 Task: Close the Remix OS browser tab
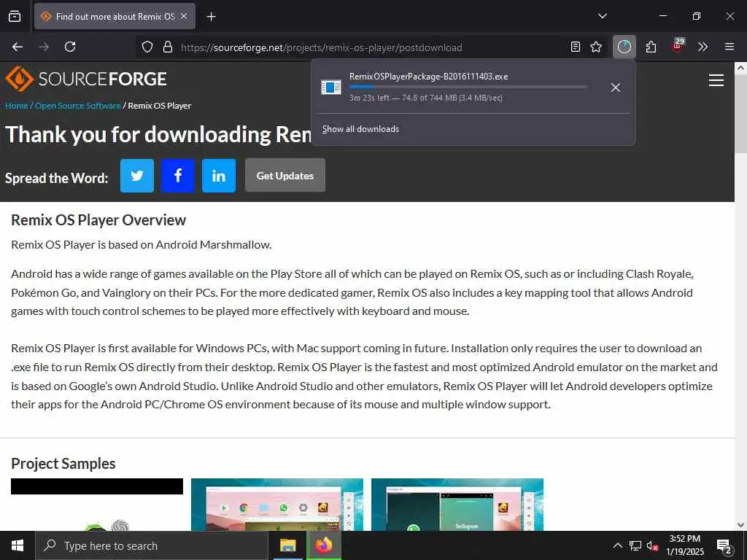(x=184, y=17)
